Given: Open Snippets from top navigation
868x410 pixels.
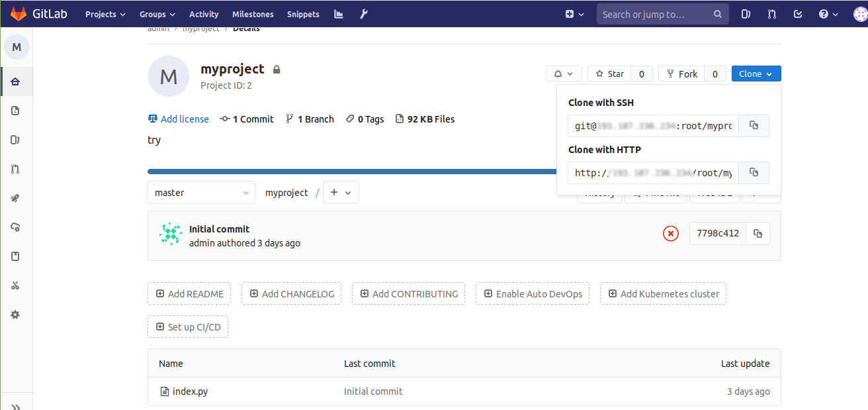Looking at the screenshot, I should pos(303,14).
